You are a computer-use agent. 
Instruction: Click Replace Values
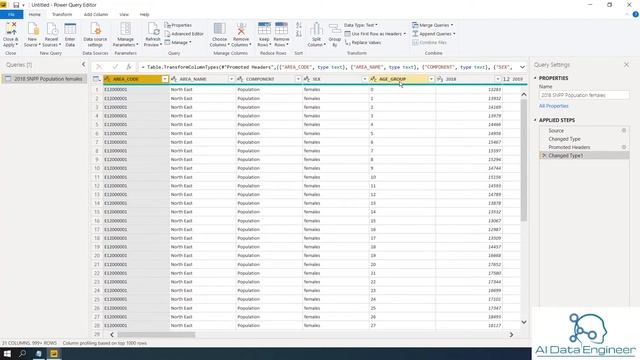(x=363, y=42)
